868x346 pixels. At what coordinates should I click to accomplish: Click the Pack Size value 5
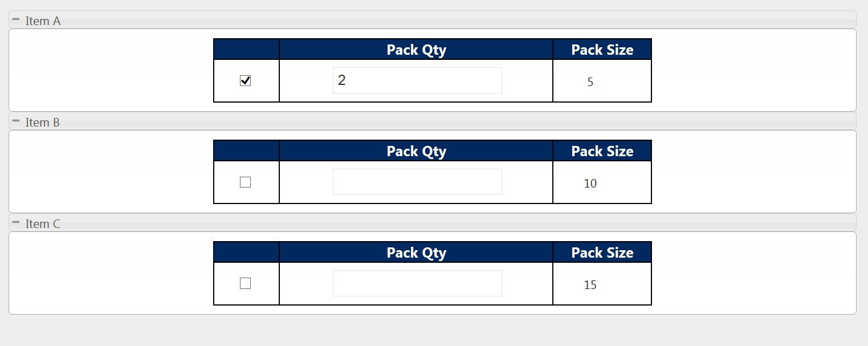pos(590,82)
